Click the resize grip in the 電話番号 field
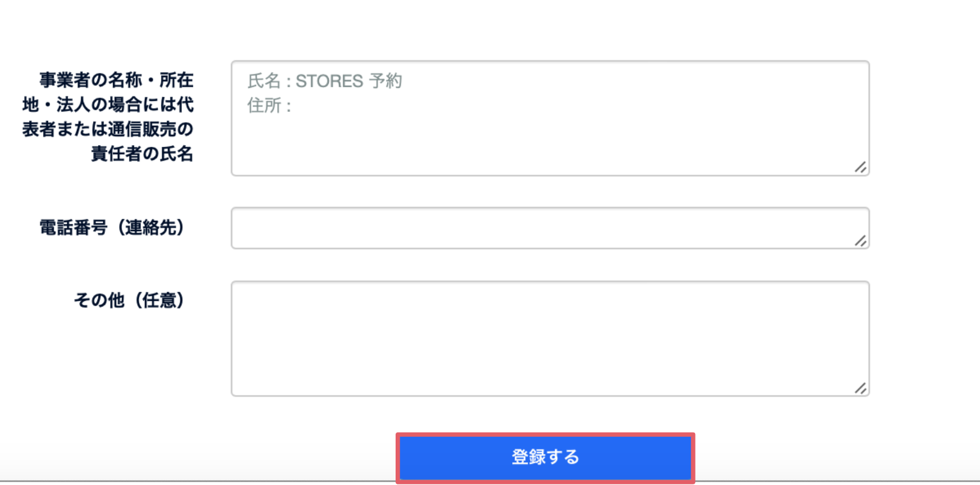980x485 pixels. pyautogui.click(x=860, y=241)
